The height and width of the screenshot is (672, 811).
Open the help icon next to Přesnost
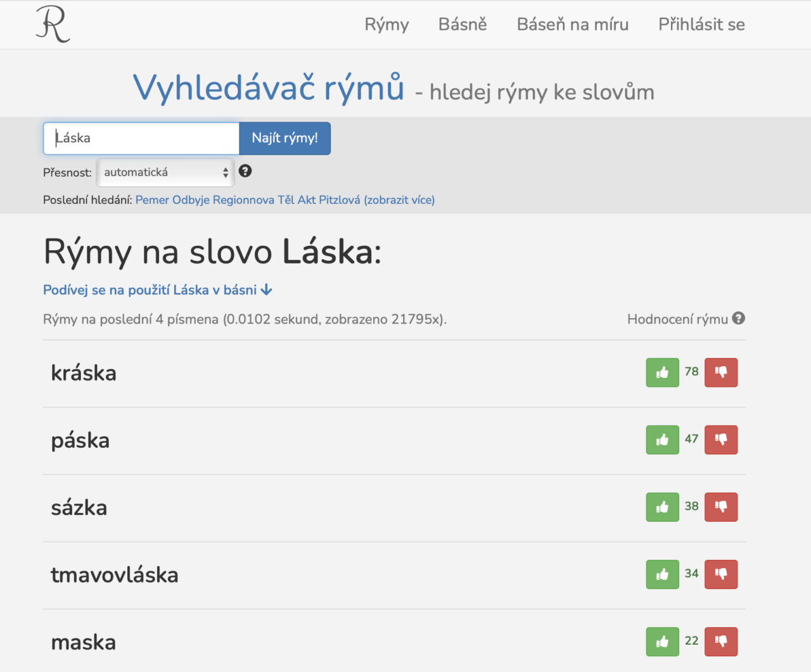click(245, 171)
